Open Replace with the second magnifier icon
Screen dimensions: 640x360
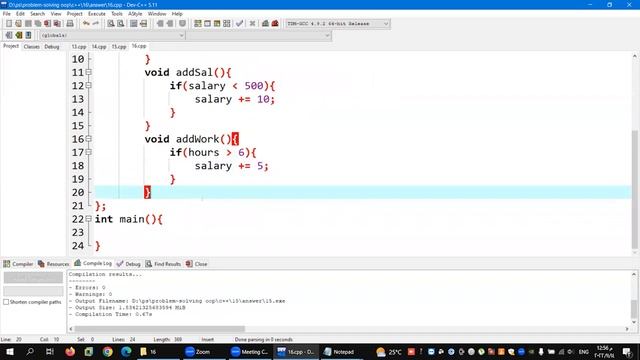[x=120, y=24]
